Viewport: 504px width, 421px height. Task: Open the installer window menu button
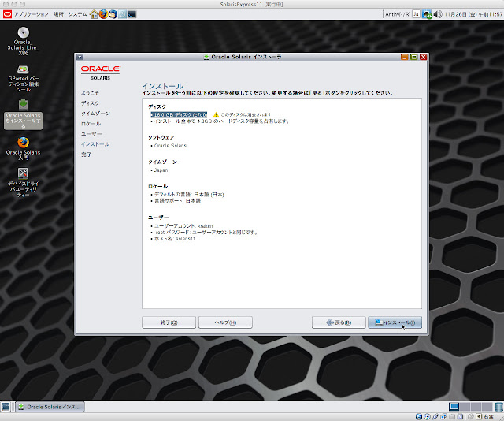[x=80, y=57]
